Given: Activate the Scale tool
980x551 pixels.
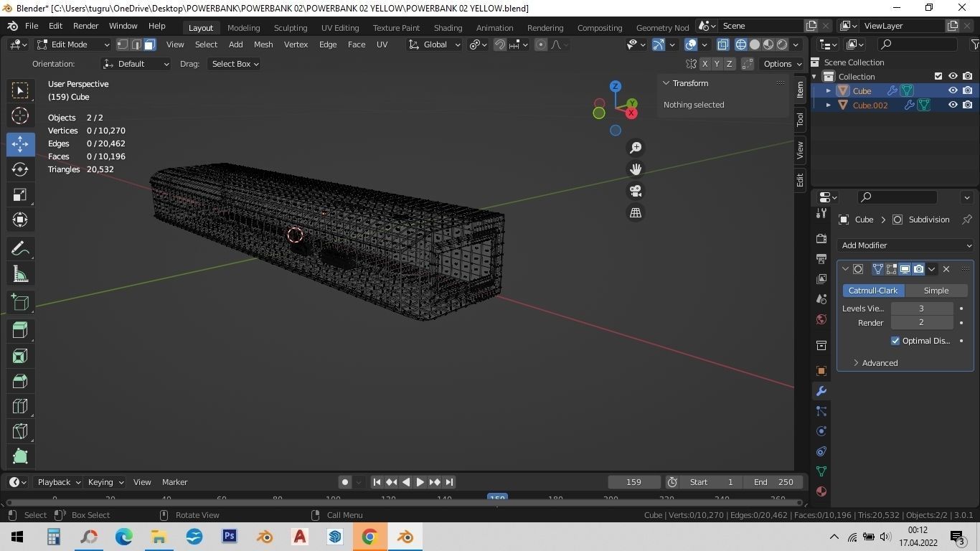Looking at the screenshot, I should click(20, 195).
